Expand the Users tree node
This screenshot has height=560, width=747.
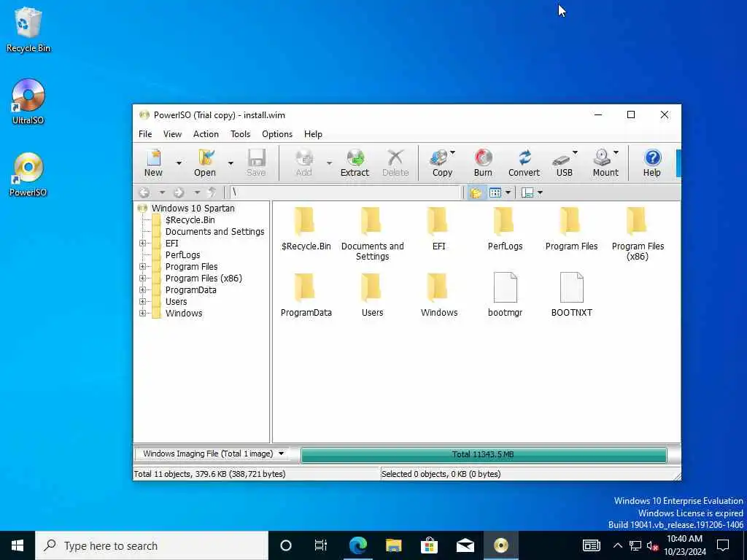[x=142, y=301]
